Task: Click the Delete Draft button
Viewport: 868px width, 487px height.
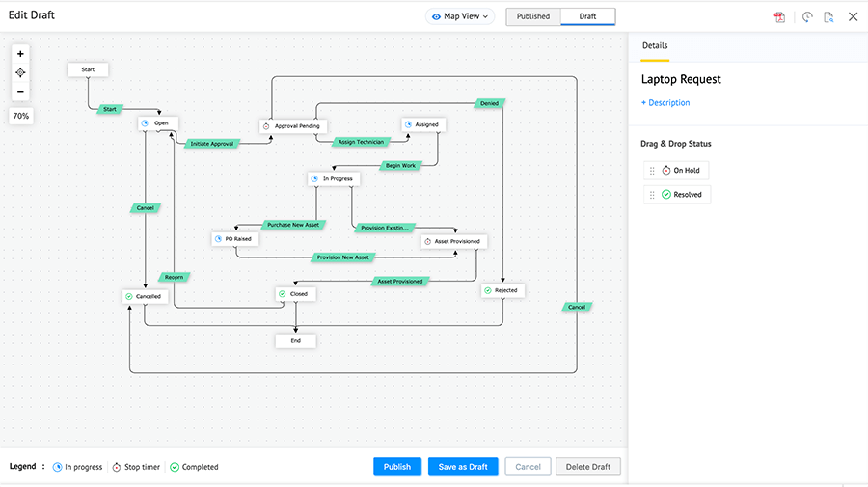Action: [588, 467]
